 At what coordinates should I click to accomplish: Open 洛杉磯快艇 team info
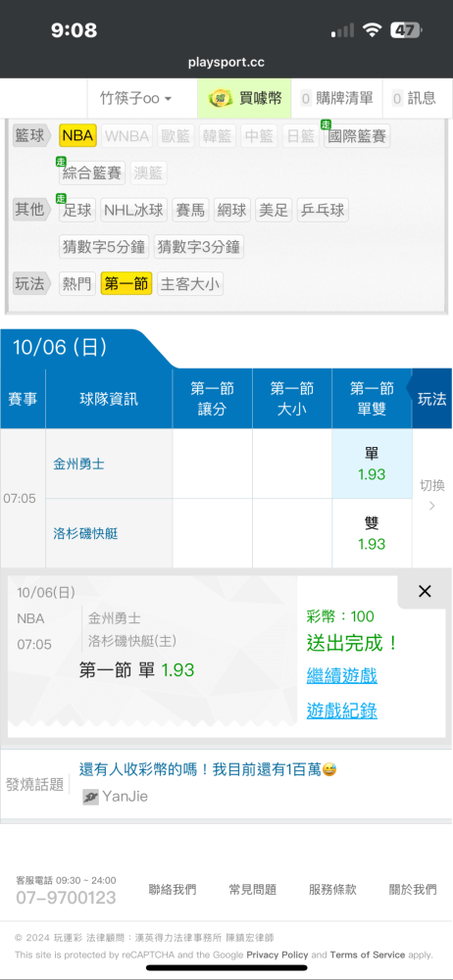click(x=85, y=534)
